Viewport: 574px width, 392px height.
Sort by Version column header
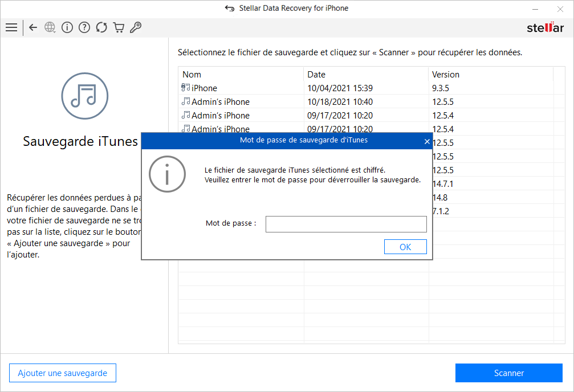click(x=491, y=74)
